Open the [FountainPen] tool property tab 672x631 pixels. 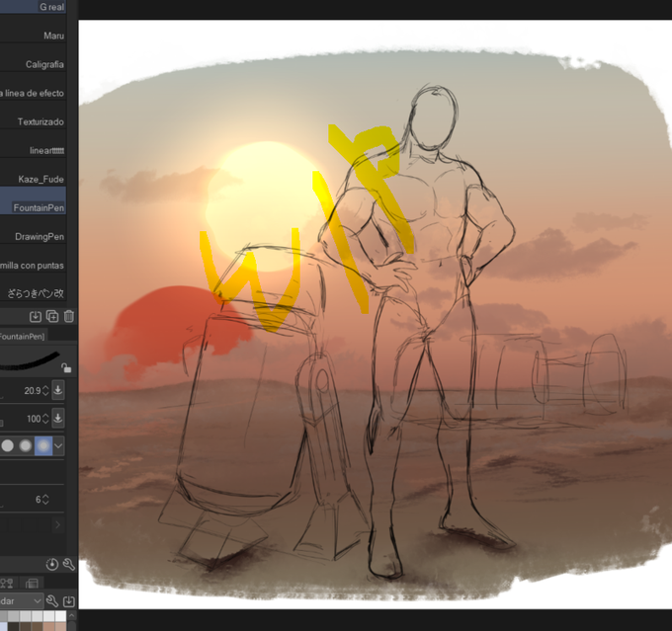point(23,336)
